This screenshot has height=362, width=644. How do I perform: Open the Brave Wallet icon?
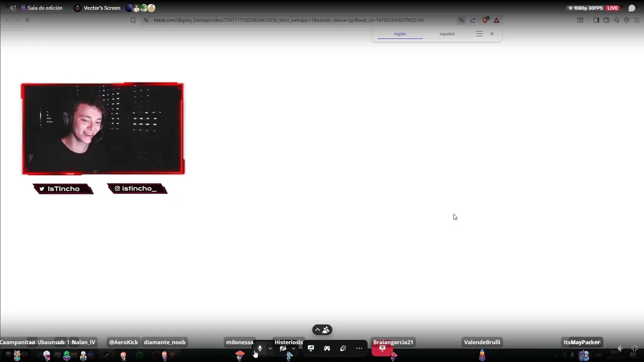click(606, 20)
